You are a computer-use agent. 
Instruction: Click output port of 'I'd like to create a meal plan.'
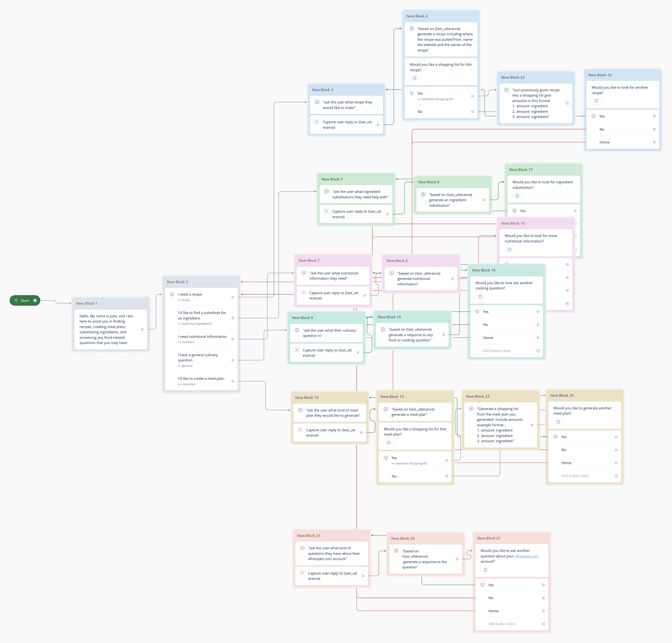click(233, 381)
